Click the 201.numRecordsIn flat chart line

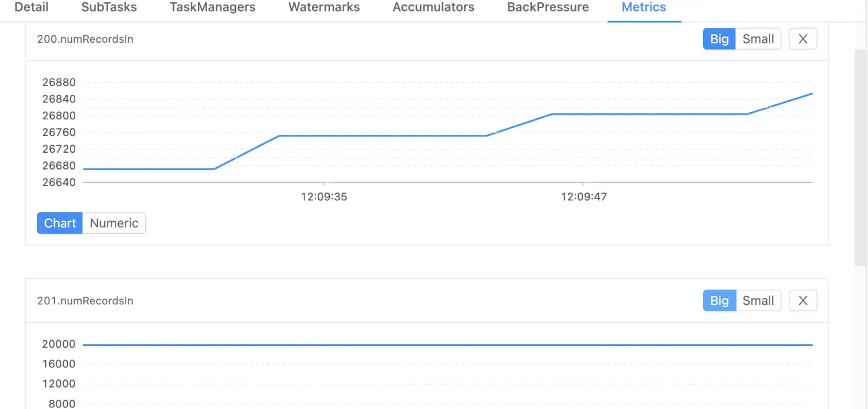click(446, 345)
